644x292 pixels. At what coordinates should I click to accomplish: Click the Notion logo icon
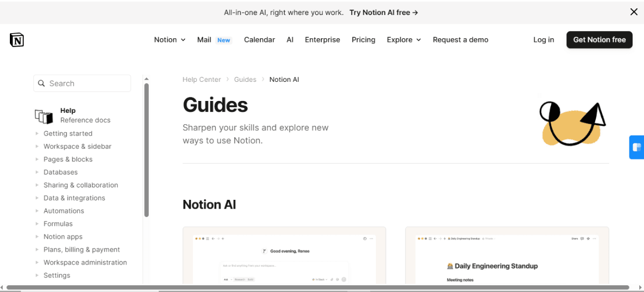click(17, 40)
